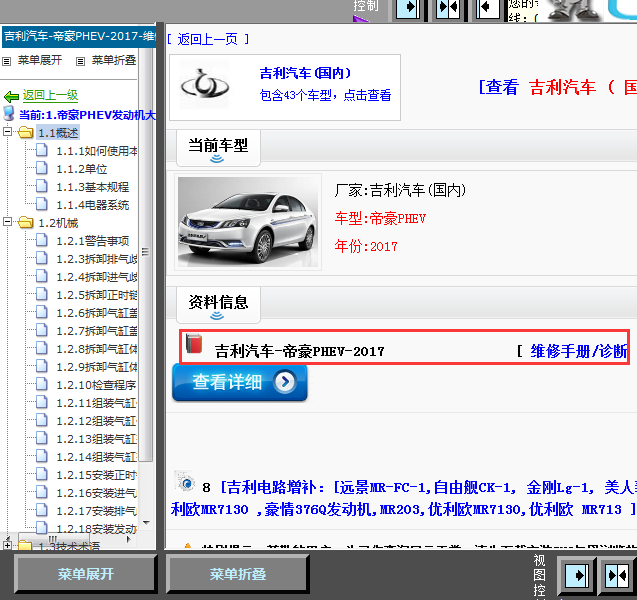This screenshot has height=600, width=637.
Task: Click page icon beside 1.2.12组装气缸
Action: click(x=41, y=420)
